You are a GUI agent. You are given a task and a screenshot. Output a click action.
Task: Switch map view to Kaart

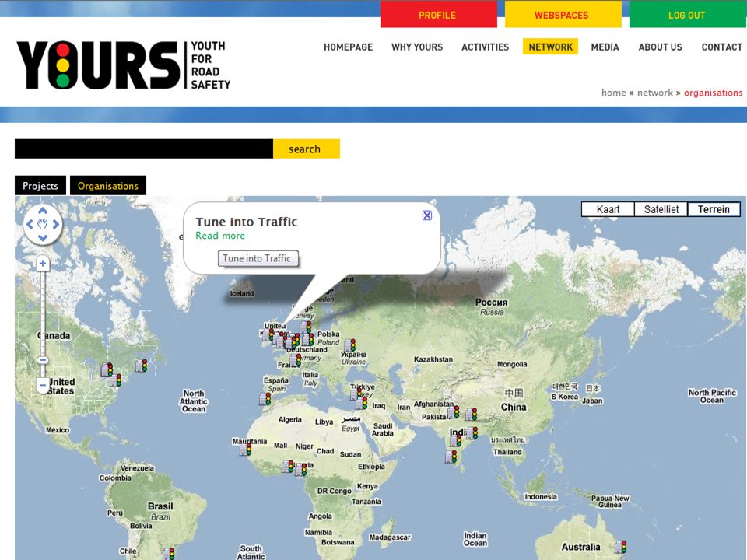[x=608, y=209]
